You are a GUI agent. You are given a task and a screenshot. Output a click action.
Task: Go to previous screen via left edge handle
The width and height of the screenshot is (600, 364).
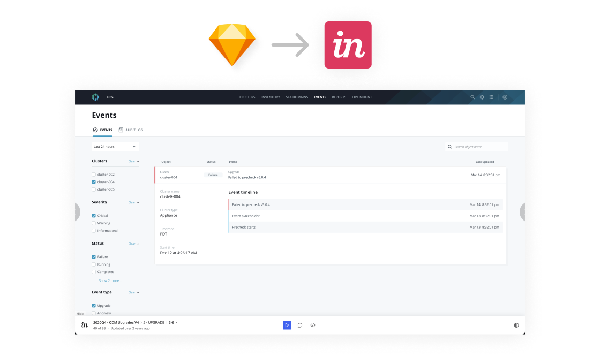(78, 212)
